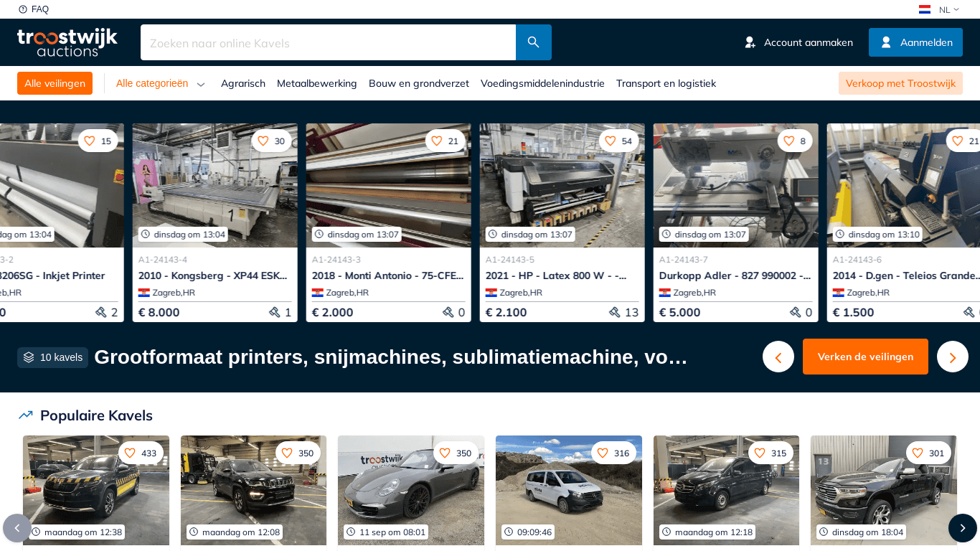Open the 'Grootformaat printers, snijmachines' auction title
Image resolution: width=980 pixels, height=551 pixels.
click(x=391, y=357)
